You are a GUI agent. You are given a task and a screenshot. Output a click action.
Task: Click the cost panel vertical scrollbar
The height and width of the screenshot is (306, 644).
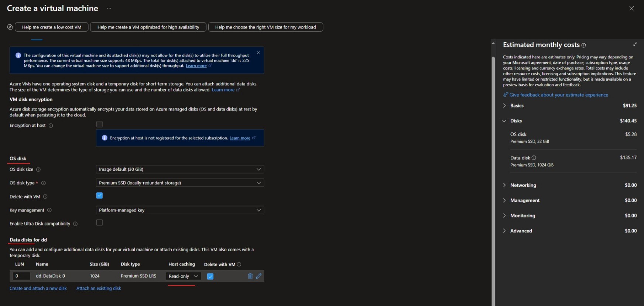click(x=493, y=181)
